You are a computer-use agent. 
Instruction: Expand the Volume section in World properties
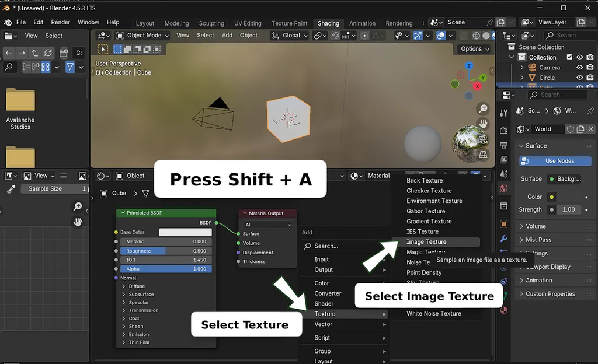536,226
